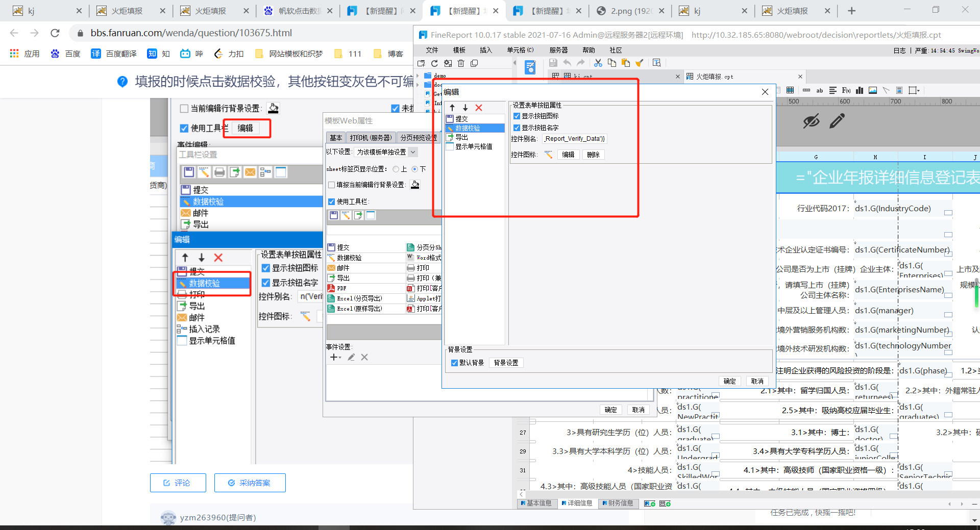Click the Redo arrow in FineReport toolbar

point(581,63)
